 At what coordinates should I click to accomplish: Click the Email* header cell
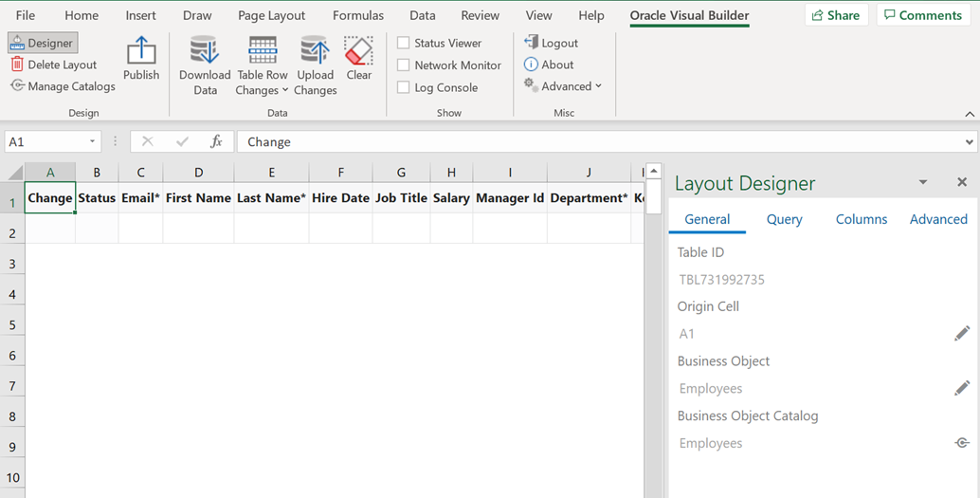click(x=140, y=197)
